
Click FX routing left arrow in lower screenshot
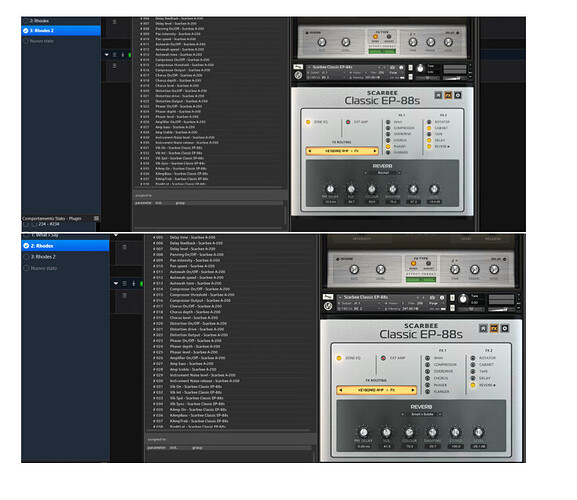[x=340, y=390]
